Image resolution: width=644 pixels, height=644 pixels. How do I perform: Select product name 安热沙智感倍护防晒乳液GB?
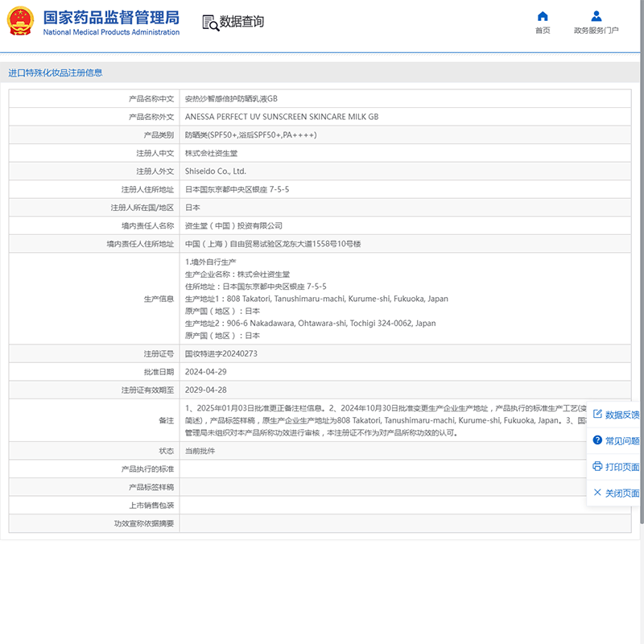[231, 98]
